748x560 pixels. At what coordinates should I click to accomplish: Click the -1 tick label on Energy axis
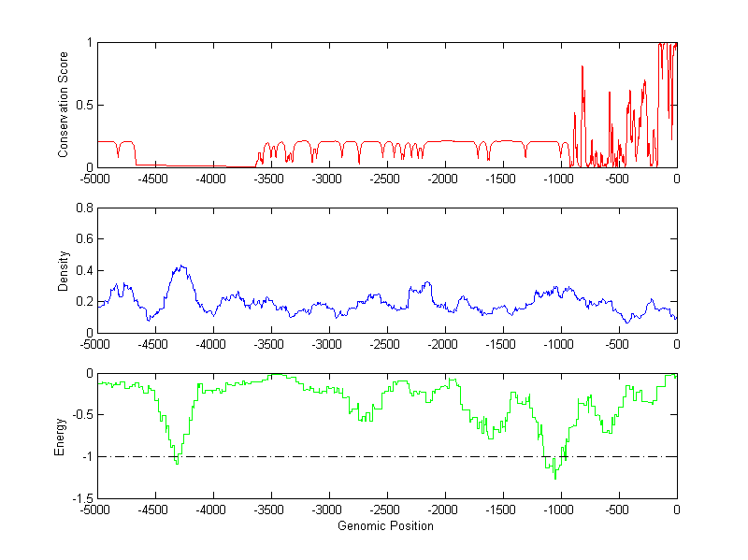click(86, 457)
